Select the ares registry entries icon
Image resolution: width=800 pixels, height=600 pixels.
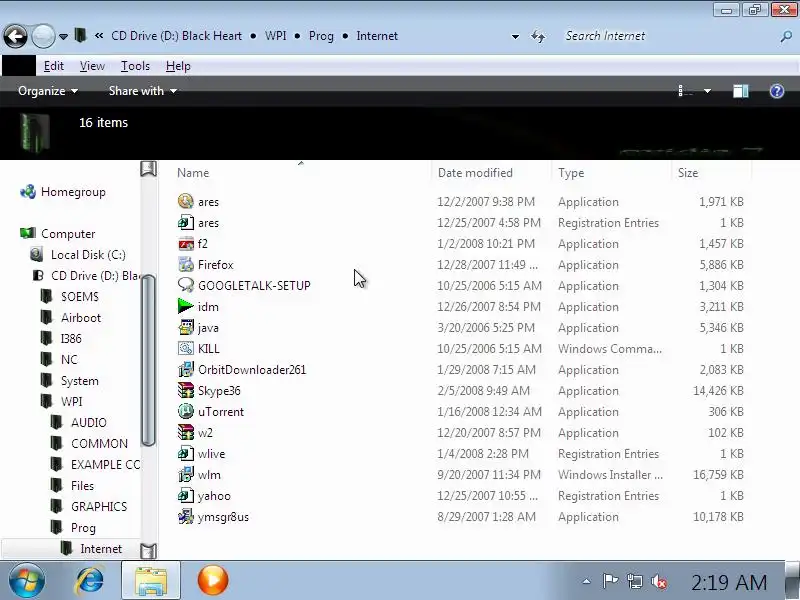(186, 222)
